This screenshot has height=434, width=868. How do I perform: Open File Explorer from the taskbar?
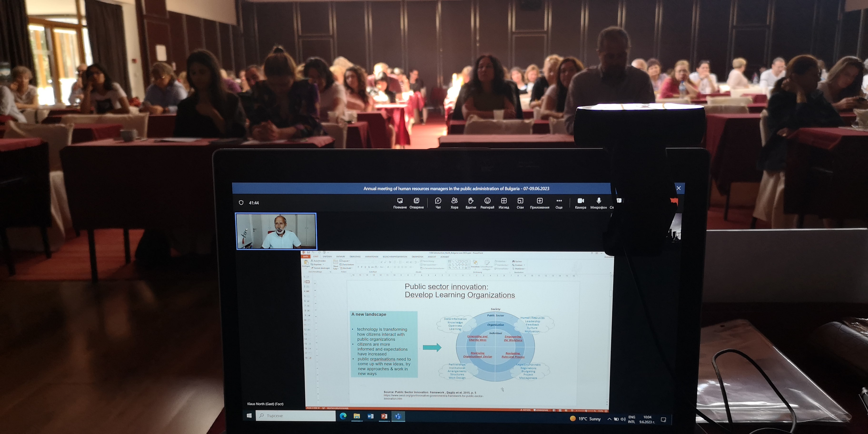tap(356, 416)
